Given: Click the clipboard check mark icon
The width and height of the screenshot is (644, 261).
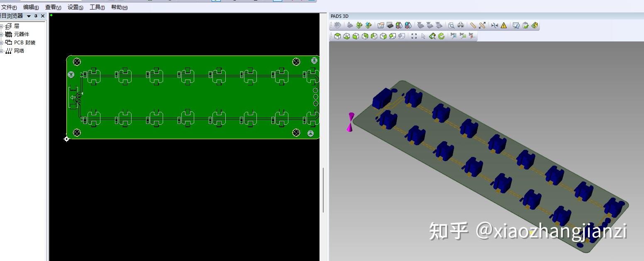Looking at the screenshot, I should coord(525,25).
